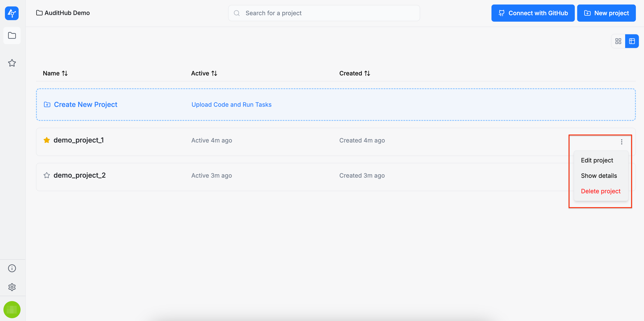644x321 pixels.
Task: Sort projects by Active column
Action: point(204,73)
